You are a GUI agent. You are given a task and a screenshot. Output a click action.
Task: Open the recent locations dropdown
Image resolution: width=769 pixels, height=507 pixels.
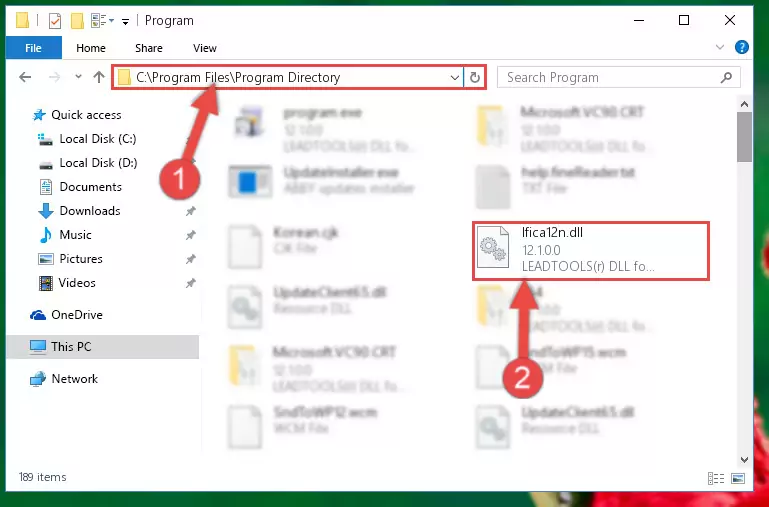[x=78, y=76]
